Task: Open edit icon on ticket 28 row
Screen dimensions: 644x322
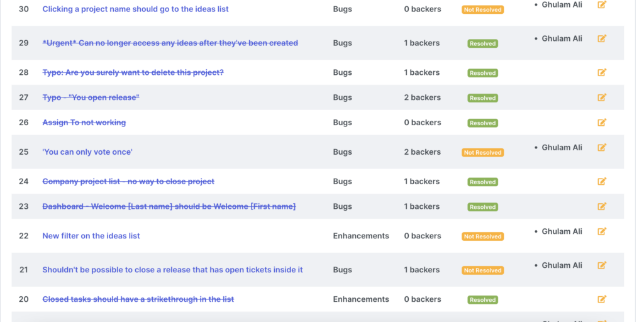Action: (x=602, y=72)
